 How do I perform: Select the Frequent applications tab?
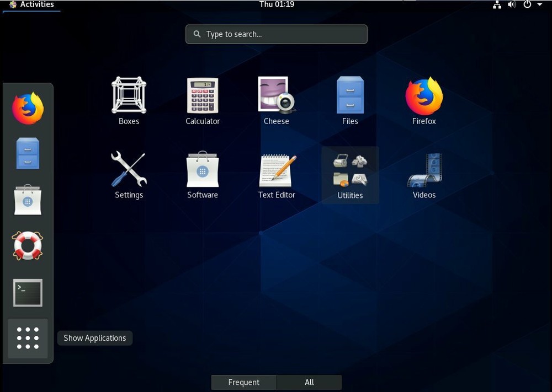click(x=243, y=382)
